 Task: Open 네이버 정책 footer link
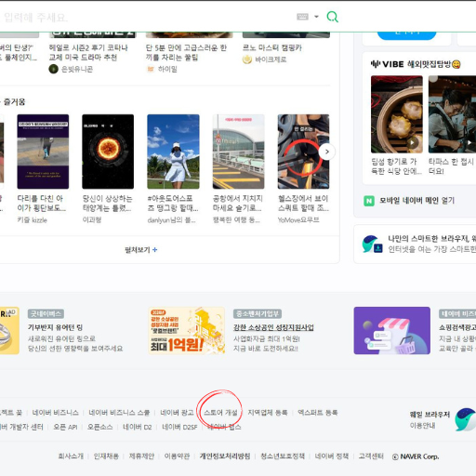click(332, 456)
